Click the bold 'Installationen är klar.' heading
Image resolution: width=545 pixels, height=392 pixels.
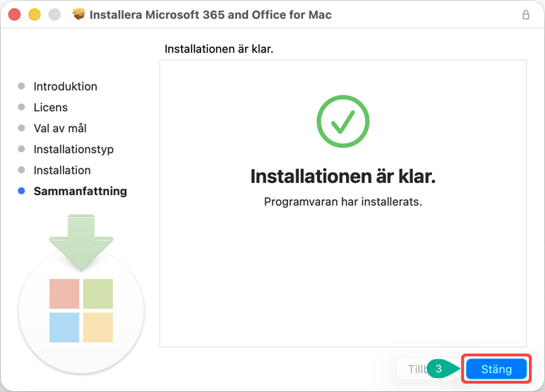(342, 176)
